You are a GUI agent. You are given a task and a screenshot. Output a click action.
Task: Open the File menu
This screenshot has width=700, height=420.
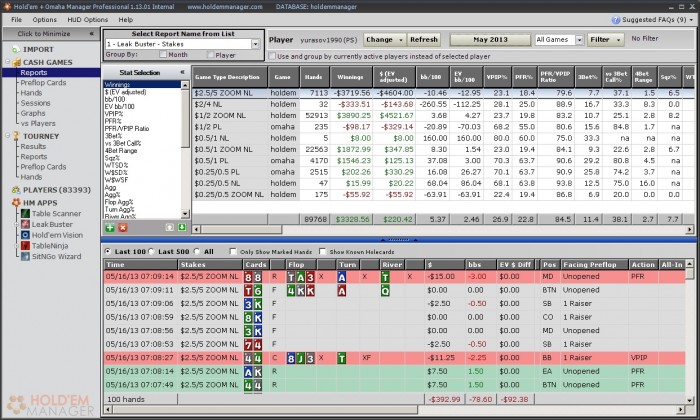coord(17,20)
